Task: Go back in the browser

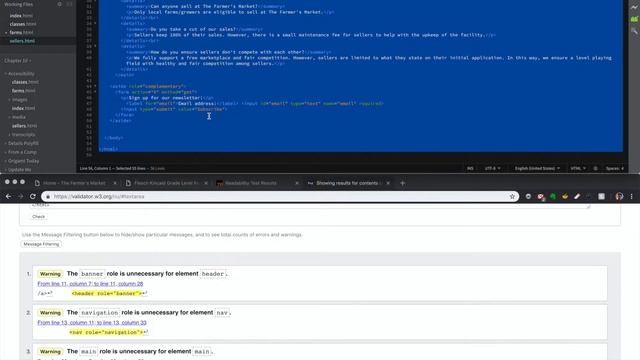Action: [x=9, y=196]
